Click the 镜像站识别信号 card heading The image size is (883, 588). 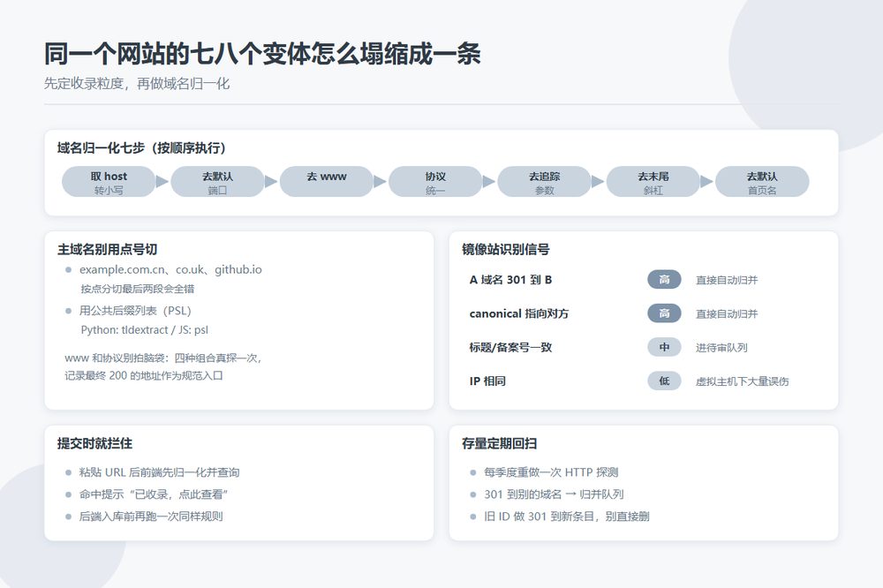[506, 250]
